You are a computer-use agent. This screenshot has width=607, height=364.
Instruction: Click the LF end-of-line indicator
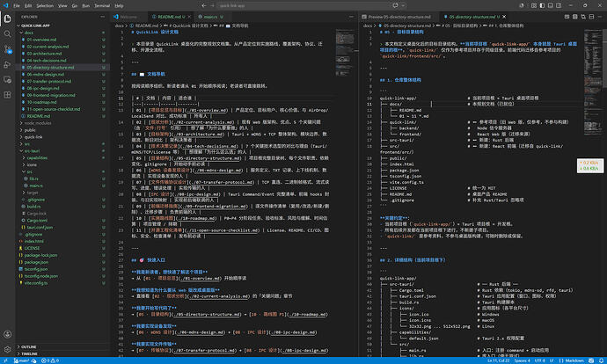(552, 360)
